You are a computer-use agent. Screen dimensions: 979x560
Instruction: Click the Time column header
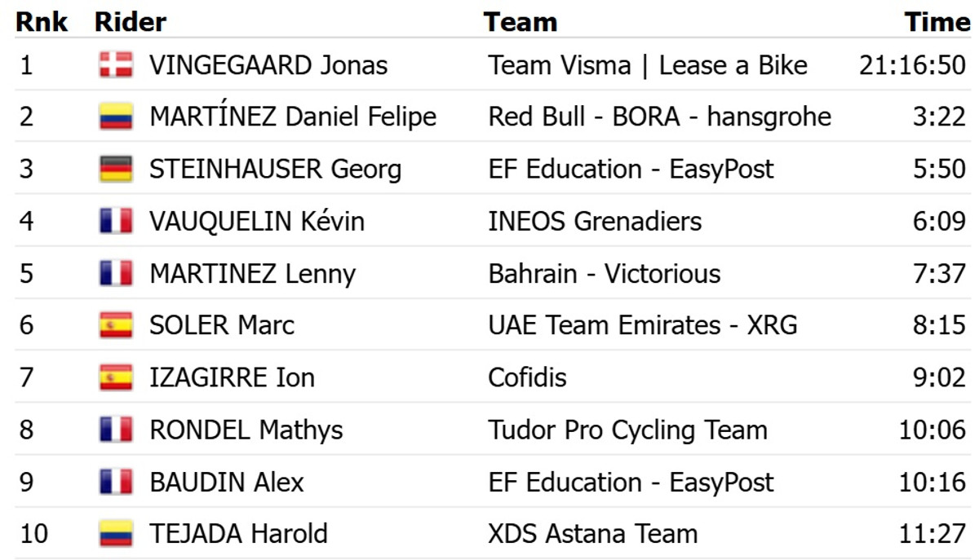click(937, 22)
